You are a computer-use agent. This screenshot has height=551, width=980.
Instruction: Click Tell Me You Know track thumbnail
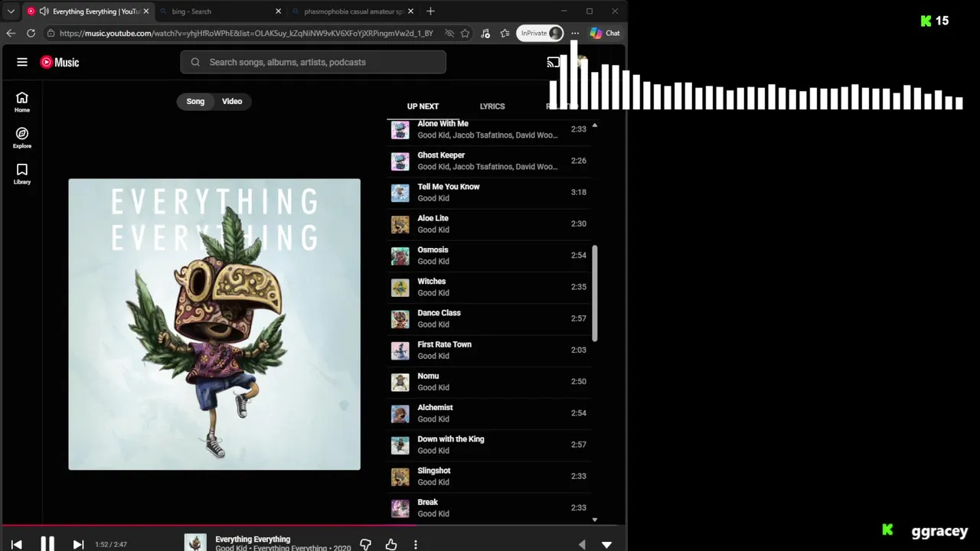coord(400,192)
